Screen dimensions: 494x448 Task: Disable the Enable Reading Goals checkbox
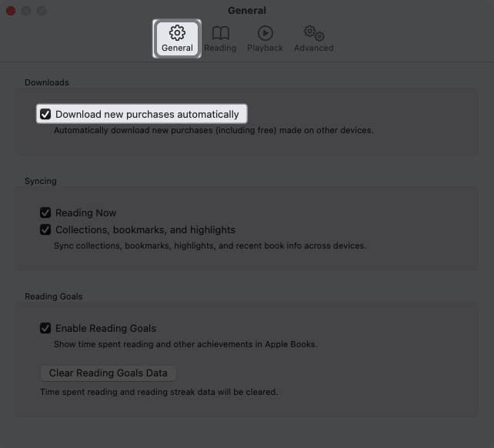coord(45,328)
